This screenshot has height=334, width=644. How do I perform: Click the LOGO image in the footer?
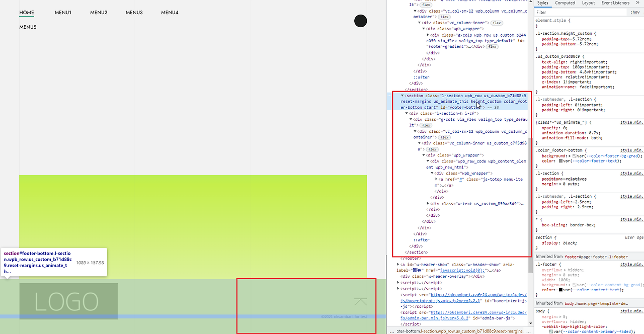[68, 301]
